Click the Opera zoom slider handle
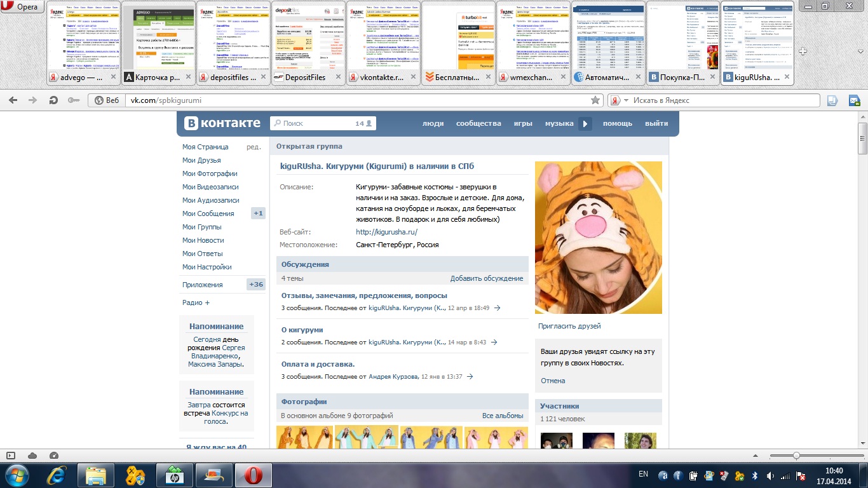This screenshot has width=868, height=488. 796,456
